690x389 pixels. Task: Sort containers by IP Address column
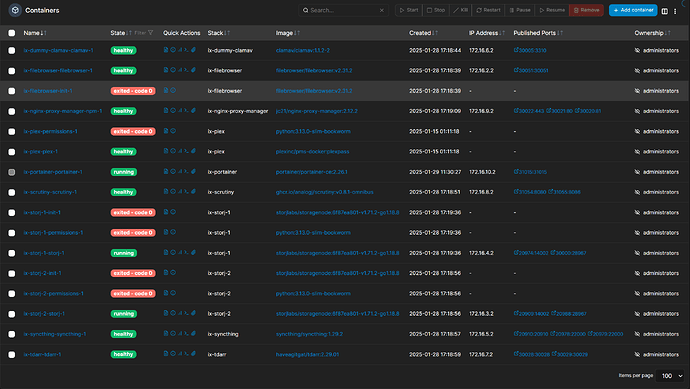pyautogui.click(x=487, y=33)
